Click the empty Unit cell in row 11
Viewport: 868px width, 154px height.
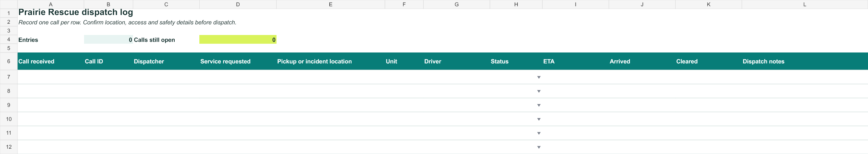tap(404, 133)
